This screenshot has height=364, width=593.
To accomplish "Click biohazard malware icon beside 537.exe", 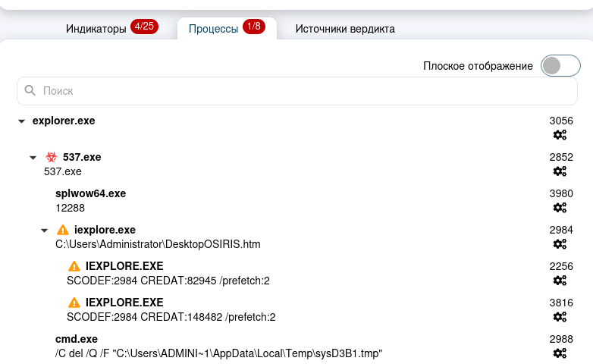I will (x=51, y=157).
